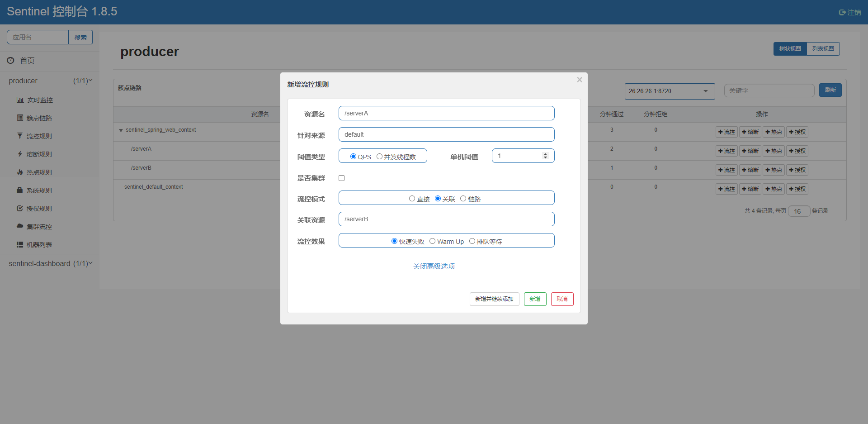Add 授权 rule for /serverB row
The image size is (868, 424).
(x=797, y=170)
